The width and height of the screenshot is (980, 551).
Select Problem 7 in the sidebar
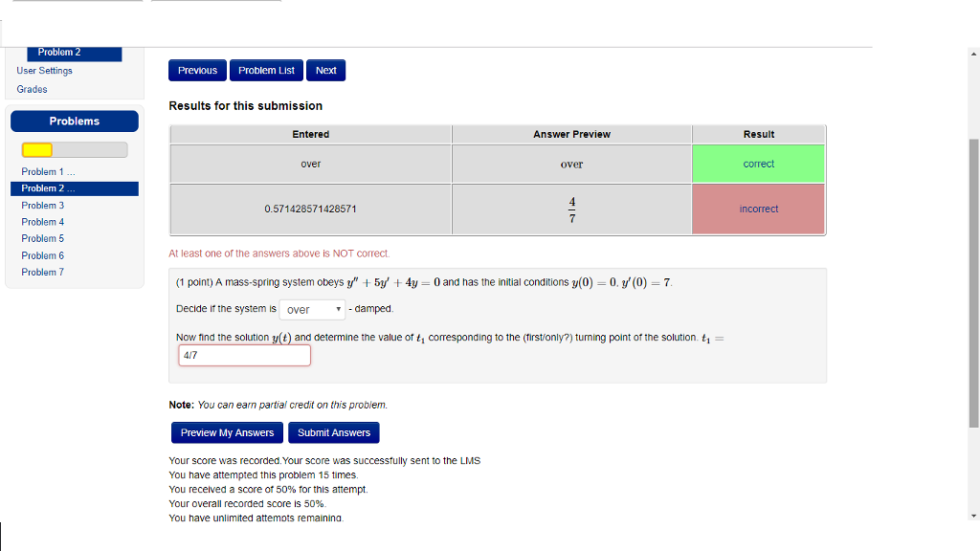pyautogui.click(x=42, y=272)
